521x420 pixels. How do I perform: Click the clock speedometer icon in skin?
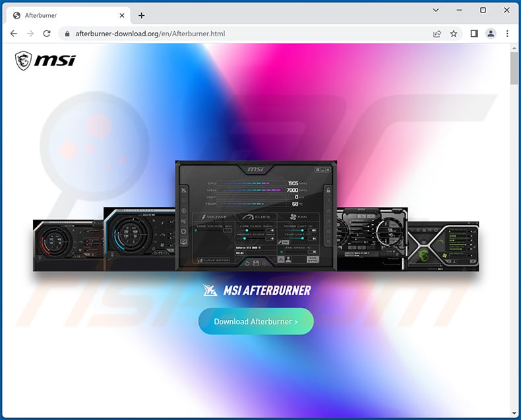(x=248, y=217)
